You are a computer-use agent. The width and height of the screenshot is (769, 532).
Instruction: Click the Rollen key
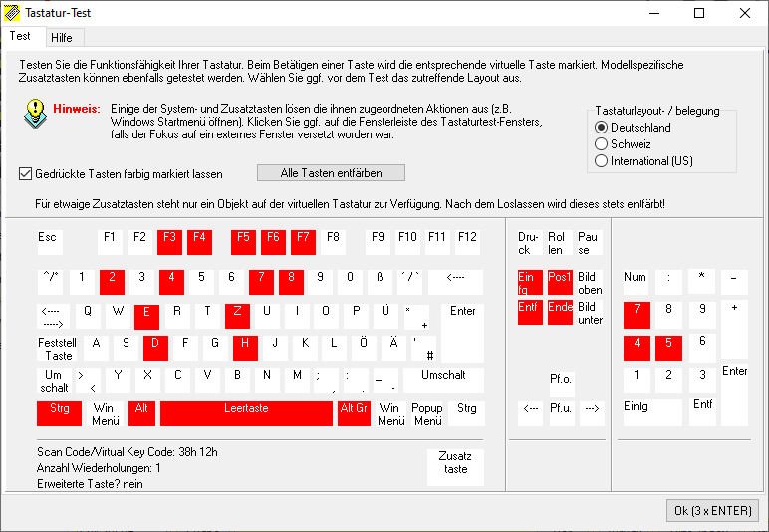[x=560, y=242]
